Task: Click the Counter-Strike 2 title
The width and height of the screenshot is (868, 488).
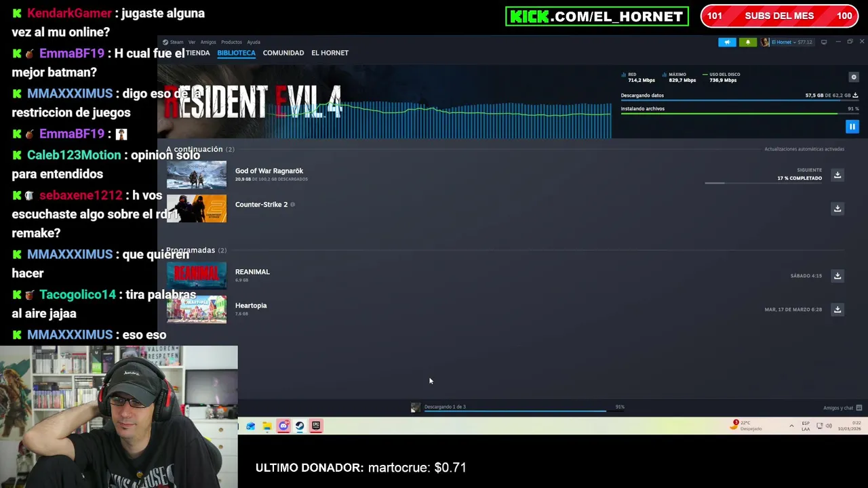Action: (261, 204)
